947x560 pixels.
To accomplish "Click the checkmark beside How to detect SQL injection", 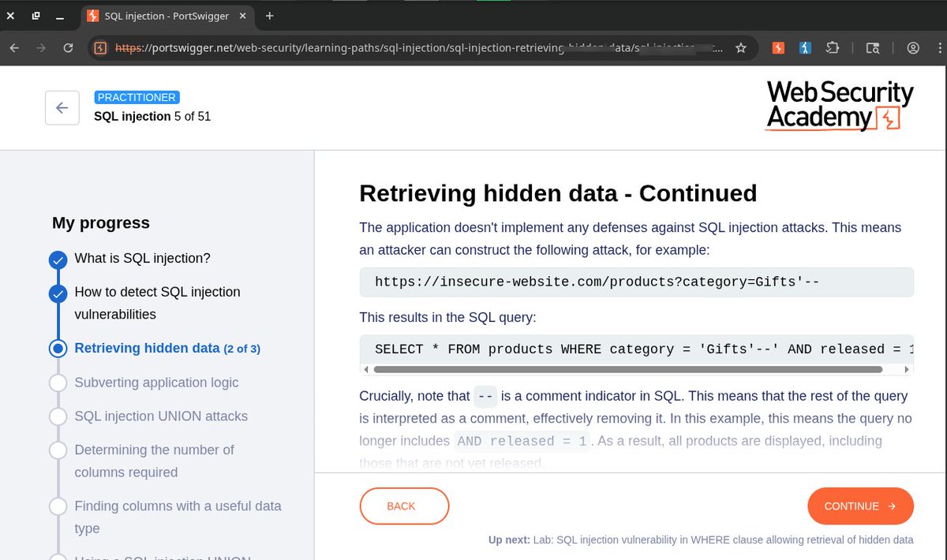I will [x=58, y=294].
